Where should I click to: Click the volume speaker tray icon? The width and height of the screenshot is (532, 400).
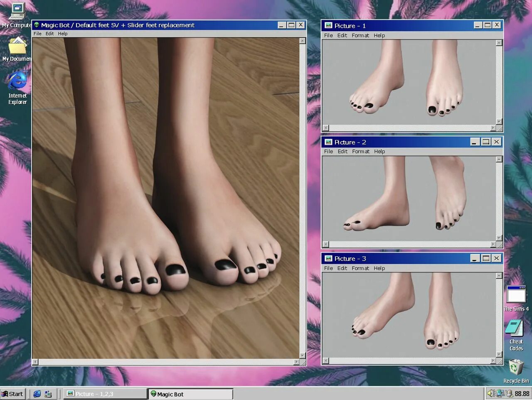point(491,393)
